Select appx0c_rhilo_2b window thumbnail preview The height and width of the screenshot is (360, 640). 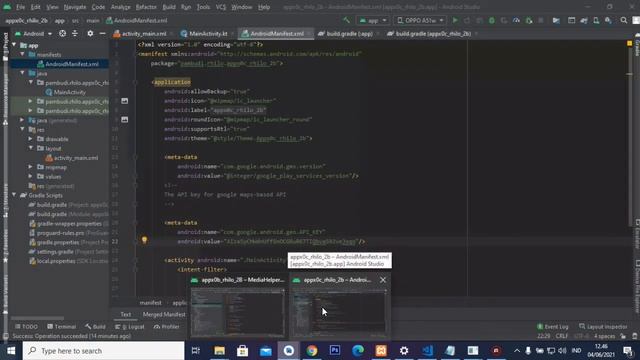click(339, 312)
